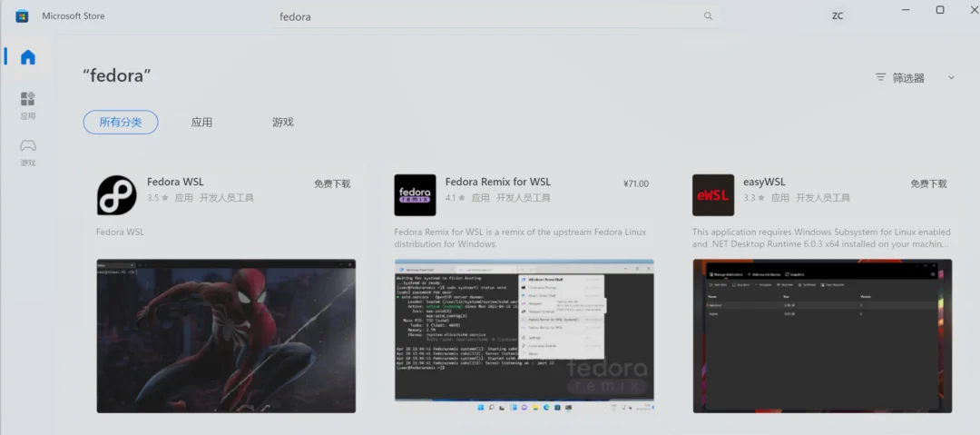Open the easyWSL title link

(764, 183)
